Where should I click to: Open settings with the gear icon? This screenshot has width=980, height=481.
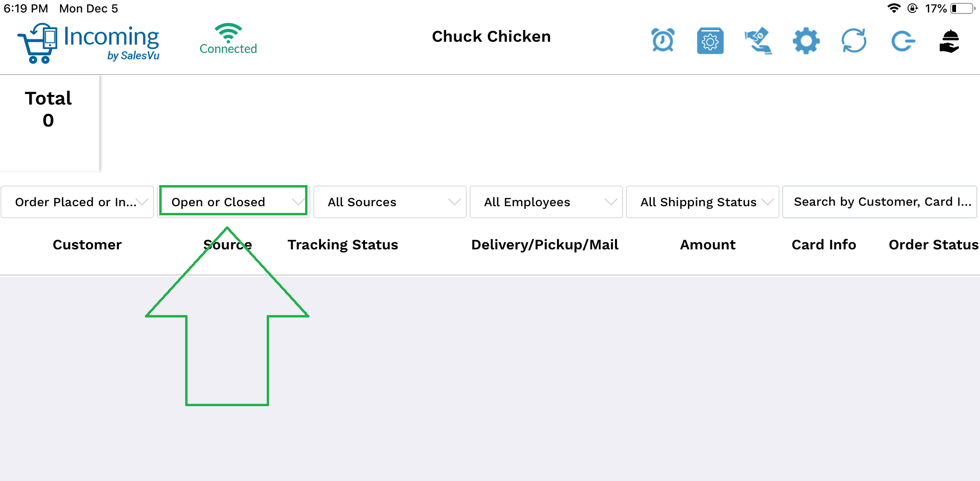pyautogui.click(x=806, y=41)
